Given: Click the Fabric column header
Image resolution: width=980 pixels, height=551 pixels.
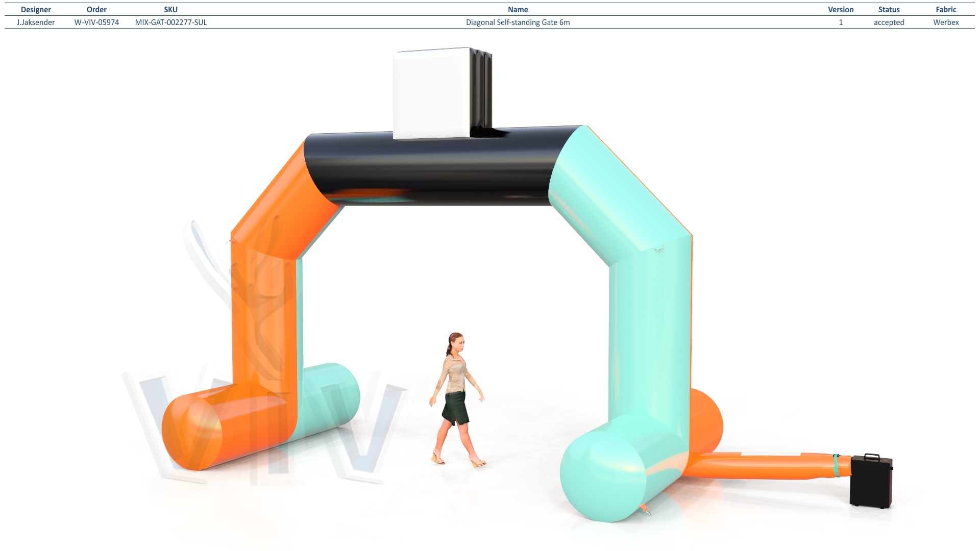Looking at the screenshot, I should point(946,10).
